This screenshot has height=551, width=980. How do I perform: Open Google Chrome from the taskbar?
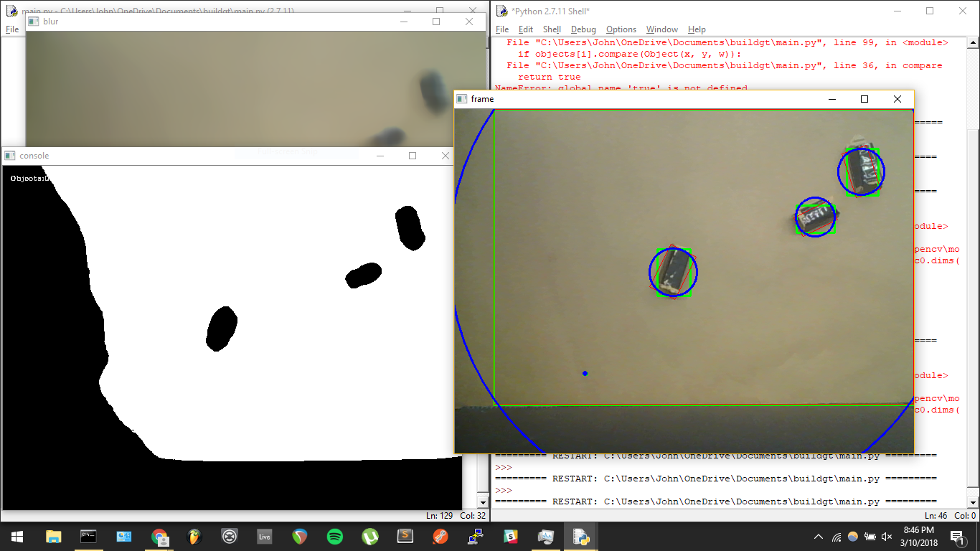pyautogui.click(x=159, y=536)
